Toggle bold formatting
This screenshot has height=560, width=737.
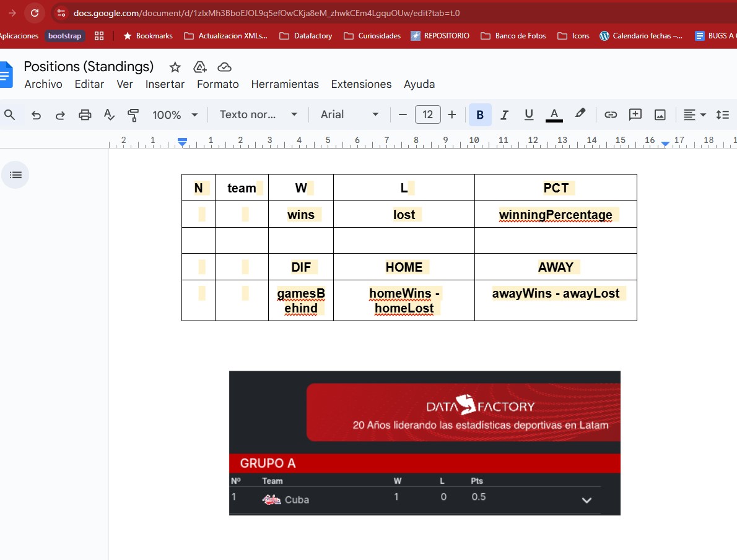point(480,114)
